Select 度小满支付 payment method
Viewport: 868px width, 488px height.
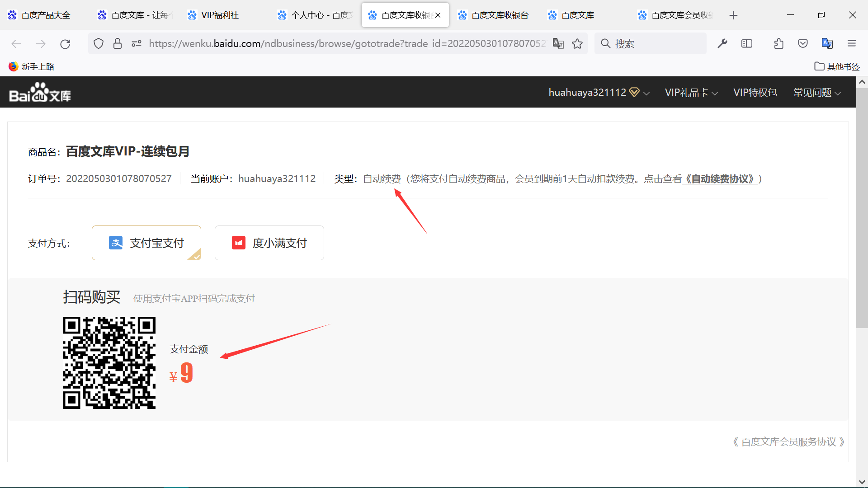[269, 243]
